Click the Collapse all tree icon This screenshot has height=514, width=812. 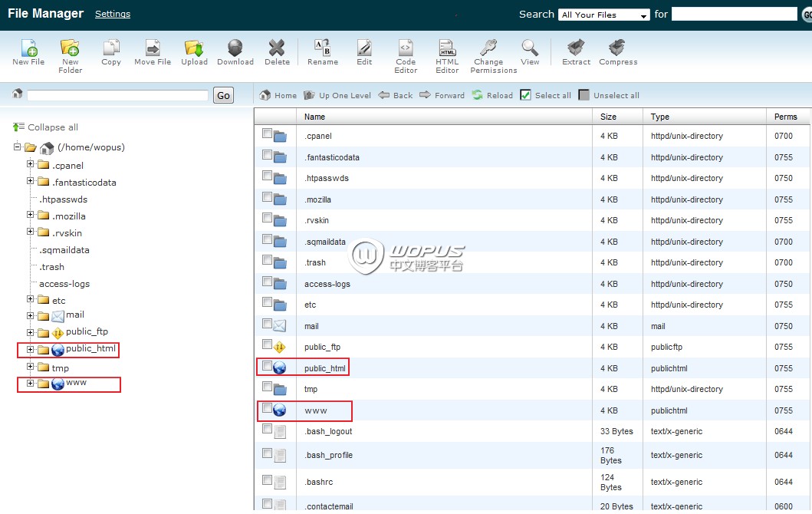[x=18, y=127]
